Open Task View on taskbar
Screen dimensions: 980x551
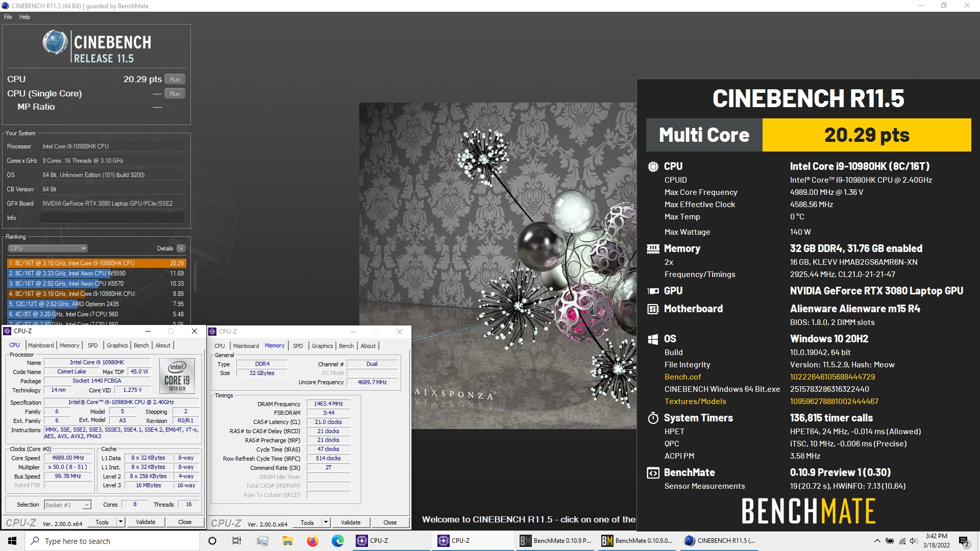[237, 541]
